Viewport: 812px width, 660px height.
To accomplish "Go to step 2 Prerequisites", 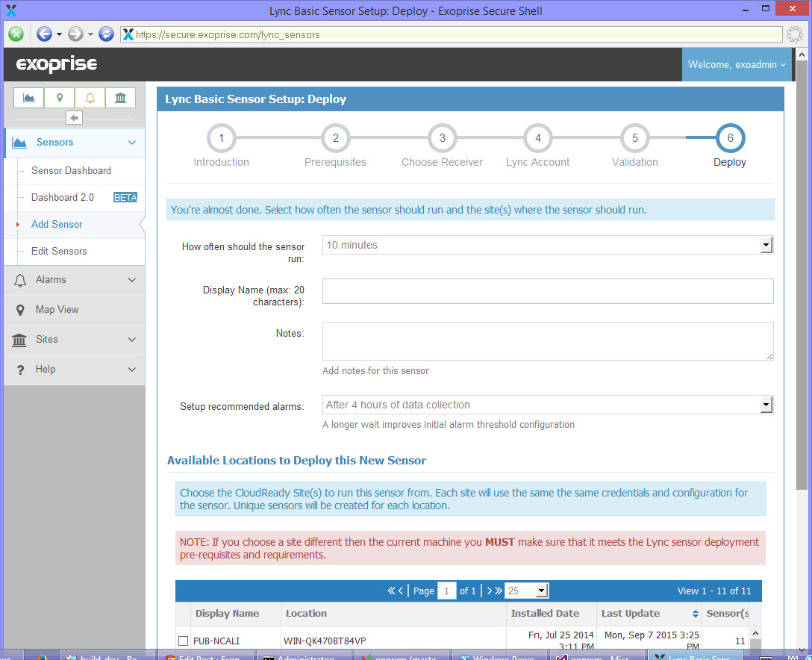I will (336, 138).
